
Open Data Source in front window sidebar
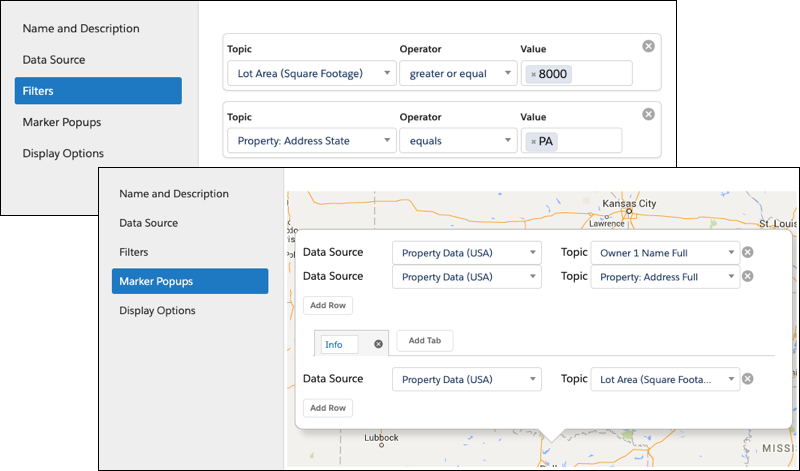(x=148, y=223)
